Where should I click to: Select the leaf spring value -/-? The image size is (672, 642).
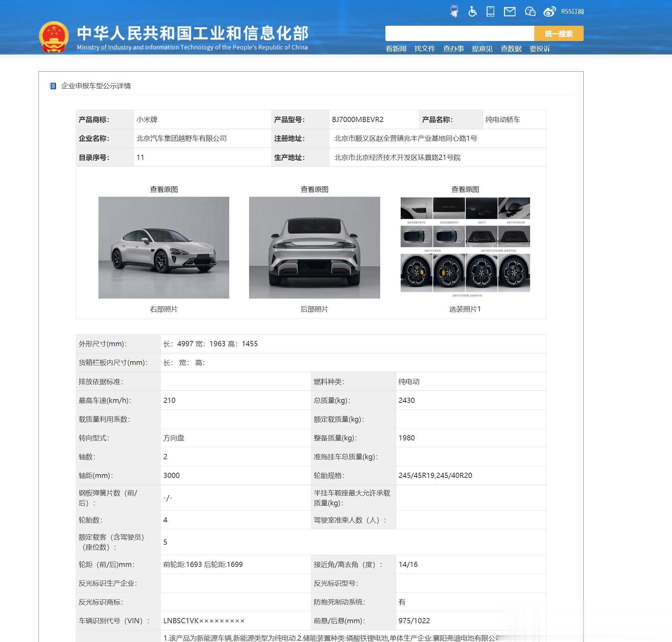168,498
